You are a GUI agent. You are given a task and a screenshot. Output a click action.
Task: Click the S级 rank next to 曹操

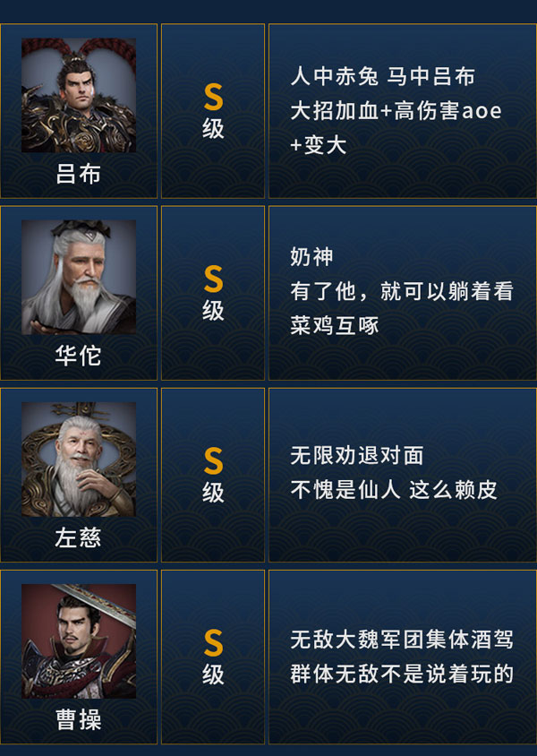click(x=213, y=657)
